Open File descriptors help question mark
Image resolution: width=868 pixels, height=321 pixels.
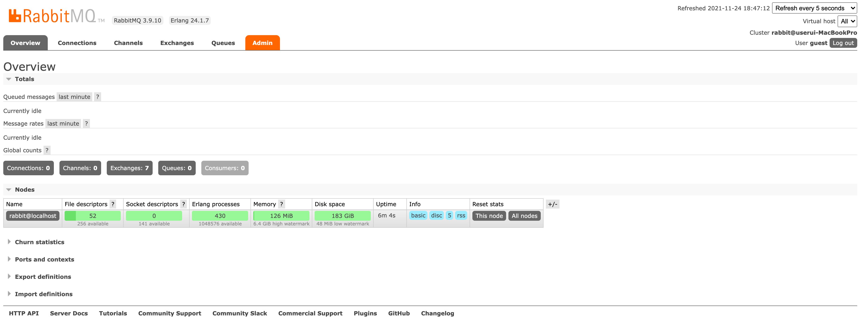113,204
